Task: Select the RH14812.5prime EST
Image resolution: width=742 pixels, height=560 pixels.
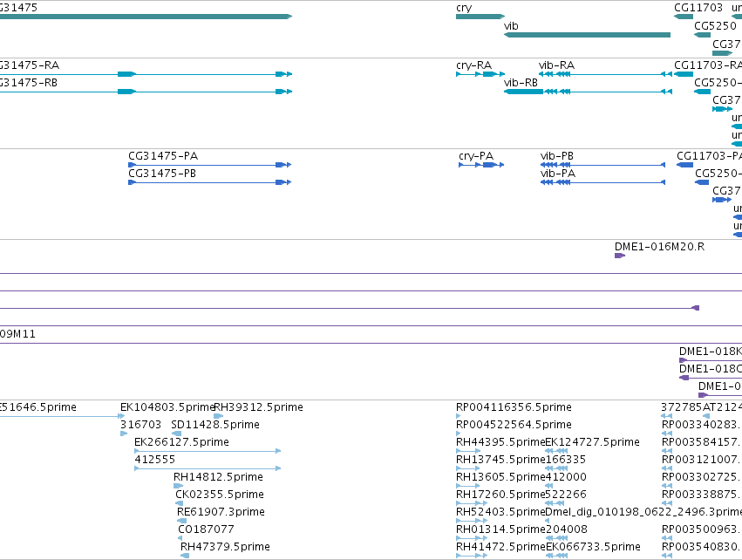Action: [x=179, y=486]
